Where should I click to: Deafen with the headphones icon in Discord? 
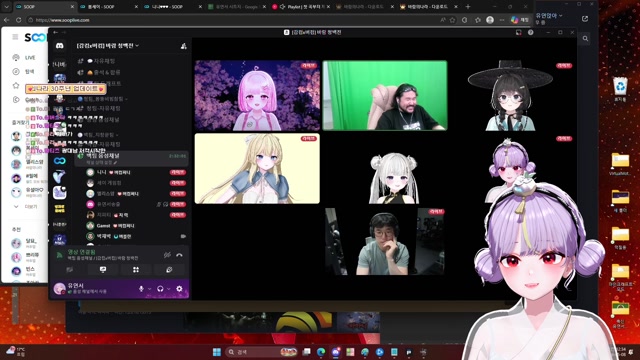[x=160, y=289]
